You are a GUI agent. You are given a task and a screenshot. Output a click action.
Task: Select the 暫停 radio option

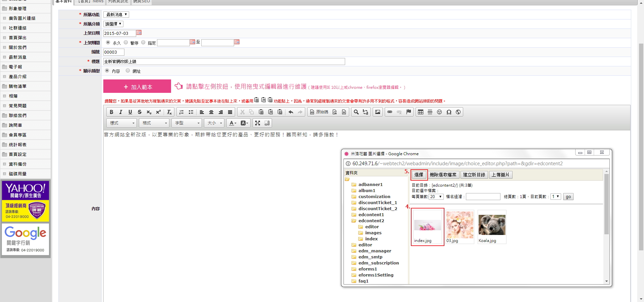click(x=126, y=42)
